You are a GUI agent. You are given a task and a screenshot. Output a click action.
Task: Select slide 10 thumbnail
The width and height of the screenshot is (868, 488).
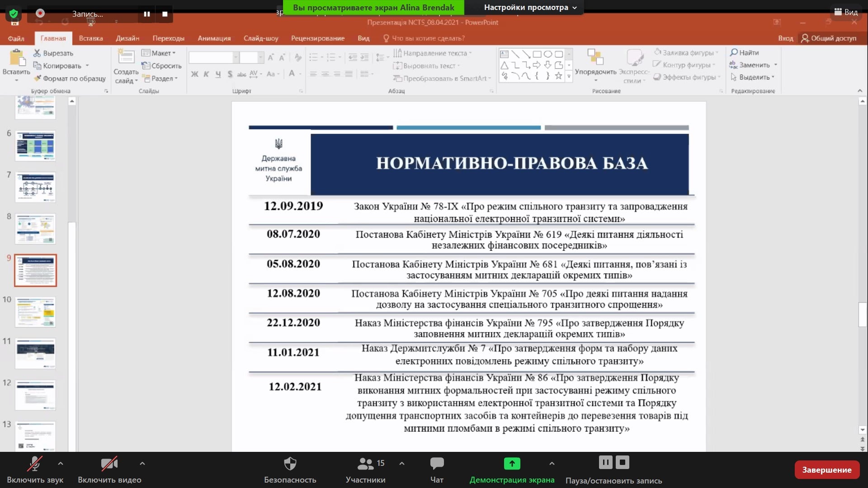35,312
